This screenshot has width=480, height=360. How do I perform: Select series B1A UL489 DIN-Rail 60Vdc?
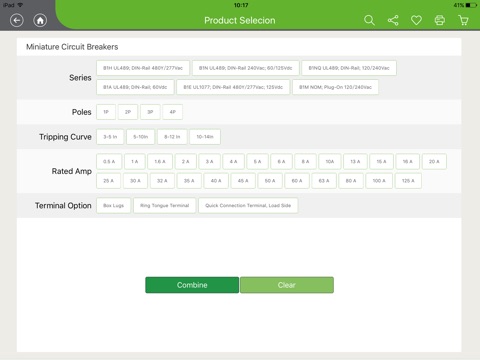coord(135,87)
